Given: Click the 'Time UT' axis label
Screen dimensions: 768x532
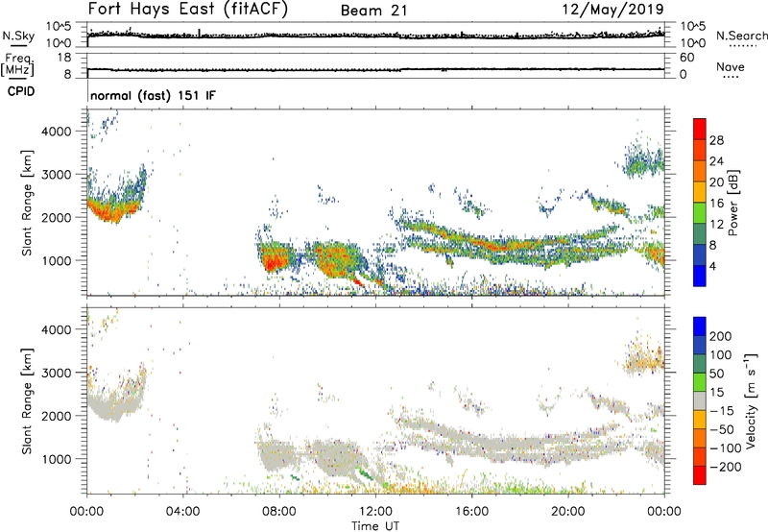Looking at the screenshot, I should coord(375,526).
